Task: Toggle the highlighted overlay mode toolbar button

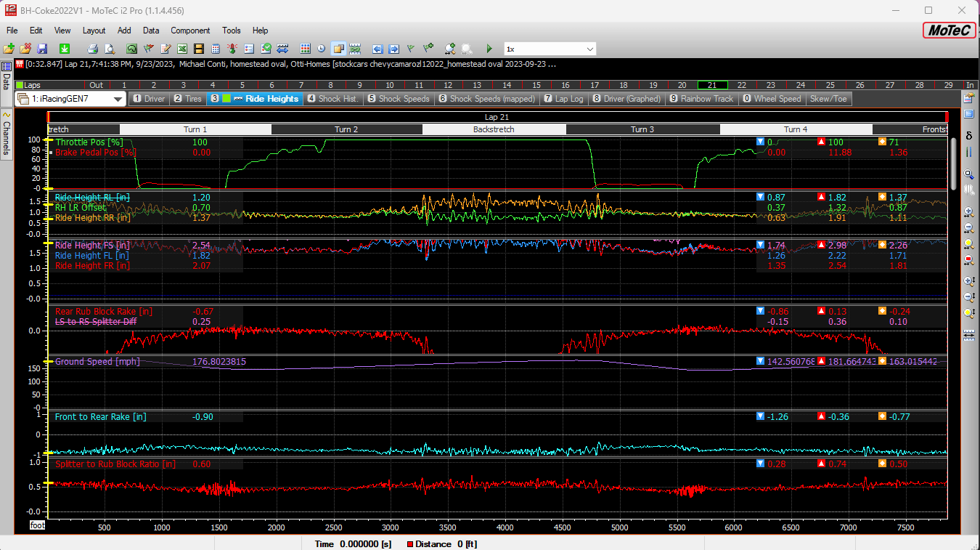Action: pos(338,49)
